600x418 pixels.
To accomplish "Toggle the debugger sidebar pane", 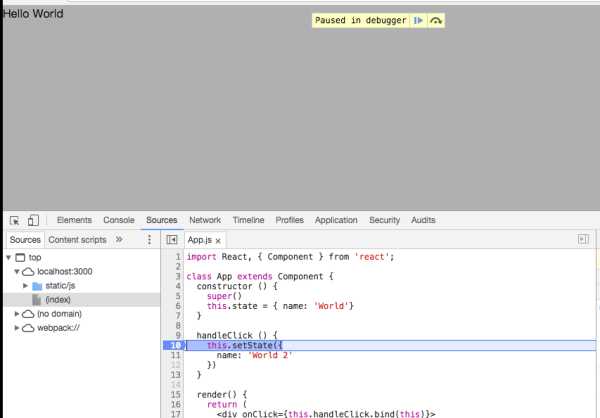I will 584,240.
